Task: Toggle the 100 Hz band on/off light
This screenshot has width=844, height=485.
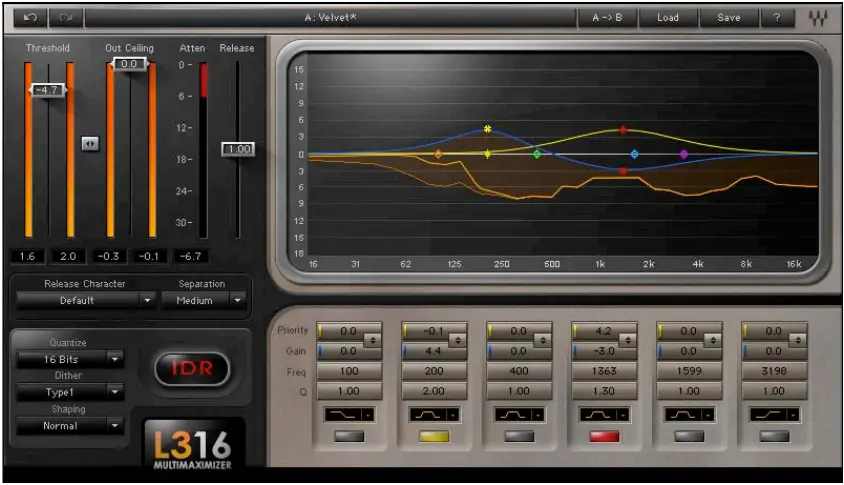Action: click(x=349, y=436)
